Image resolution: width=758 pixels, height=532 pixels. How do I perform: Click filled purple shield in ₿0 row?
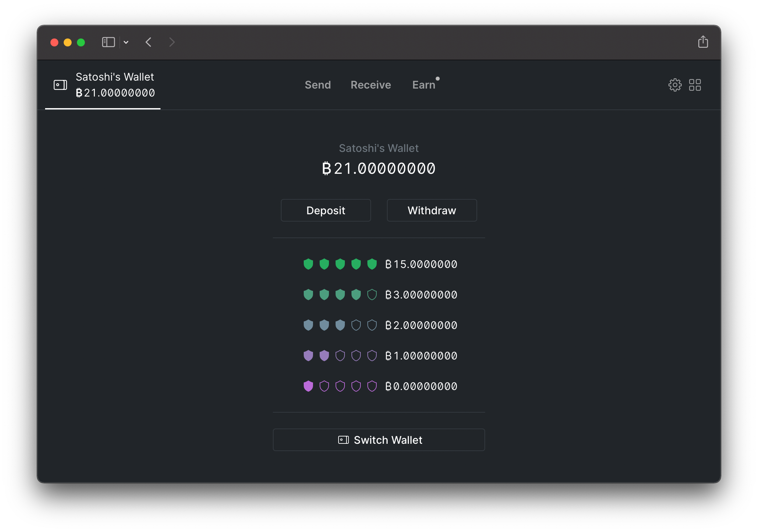(308, 386)
